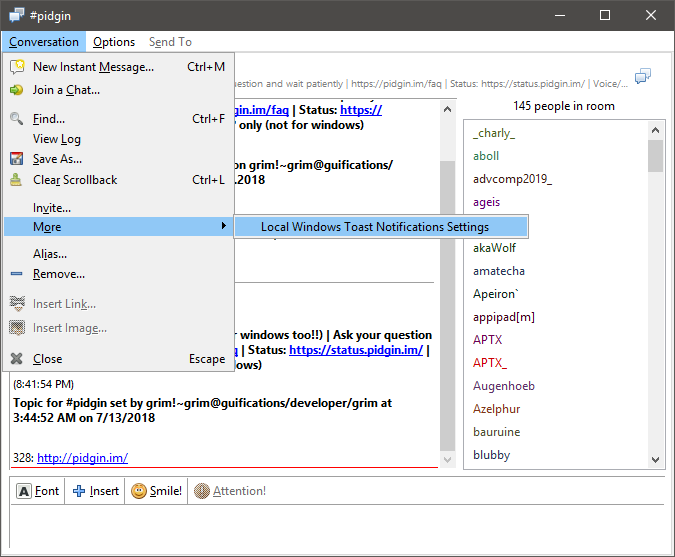Open the http://pidgin.im/ link

(82, 458)
